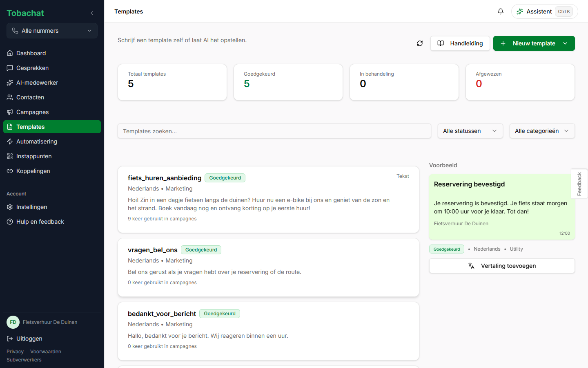The image size is (588, 368).
Task: Click the Tobachat logo
Action: pos(25,13)
